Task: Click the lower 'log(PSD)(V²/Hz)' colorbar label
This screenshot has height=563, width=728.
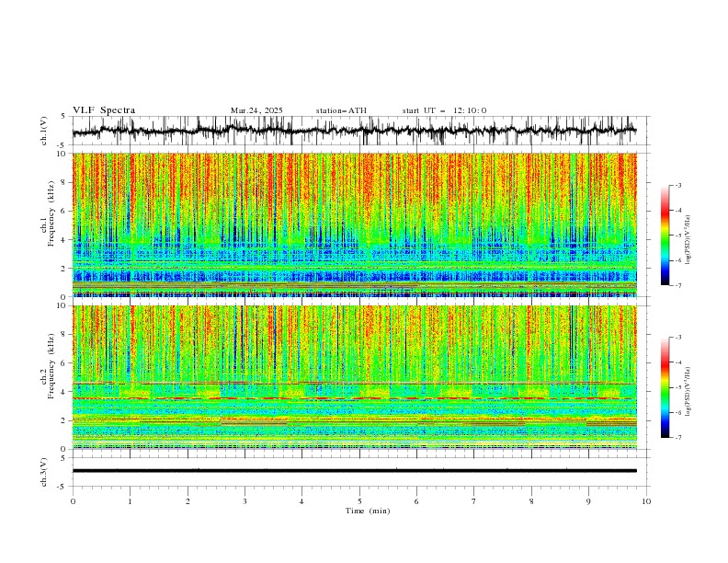Action: [x=688, y=392]
